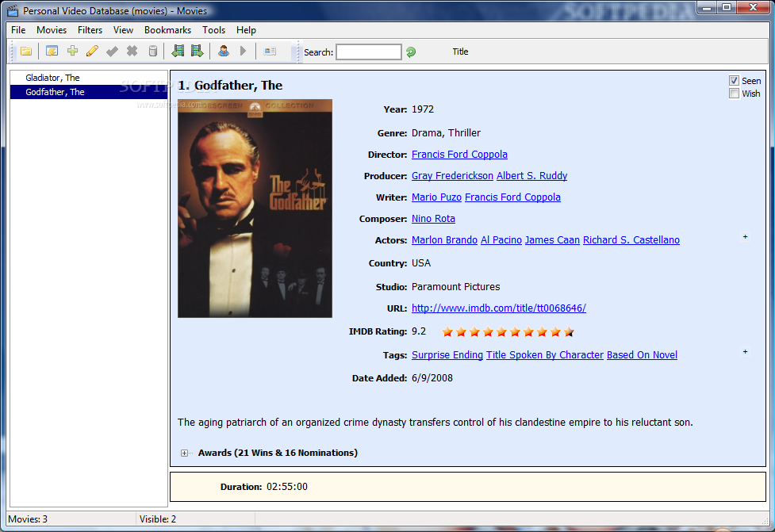Viewport: 775px width, 532px height.
Task: Click the Visible: 2 status bar entry
Action: tap(158, 519)
